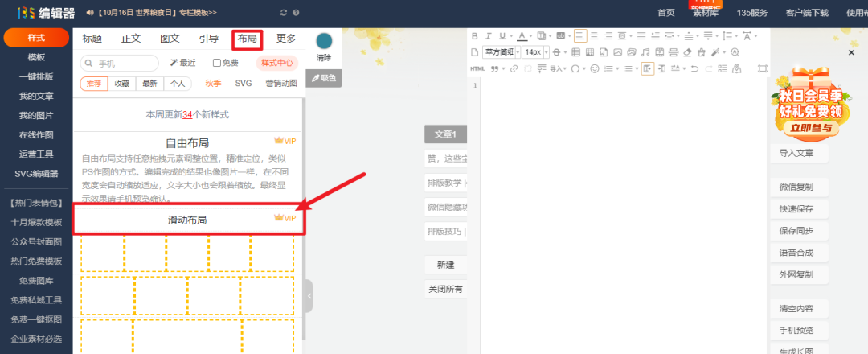Switch to the 标题 style tab
The image size is (868, 354).
click(x=92, y=39)
